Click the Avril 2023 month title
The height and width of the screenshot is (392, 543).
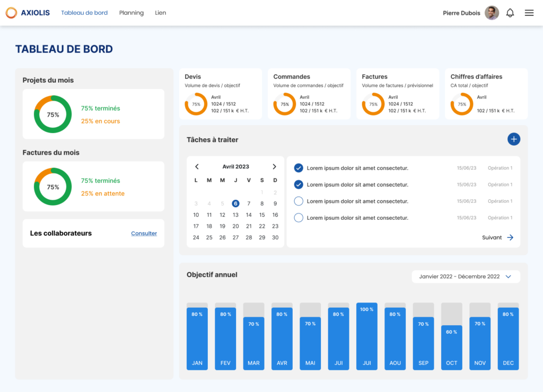pyautogui.click(x=235, y=167)
